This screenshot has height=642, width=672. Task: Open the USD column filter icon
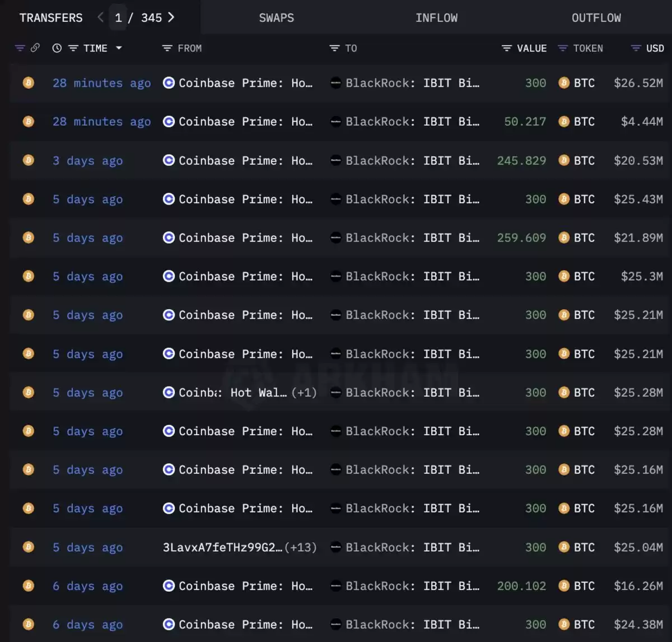coord(636,48)
